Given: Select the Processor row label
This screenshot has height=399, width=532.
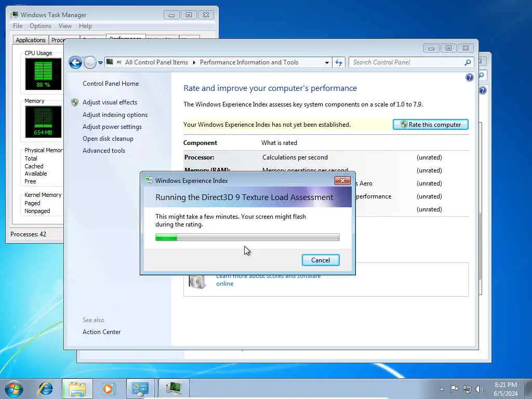Looking at the screenshot, I should coord(199,157).
